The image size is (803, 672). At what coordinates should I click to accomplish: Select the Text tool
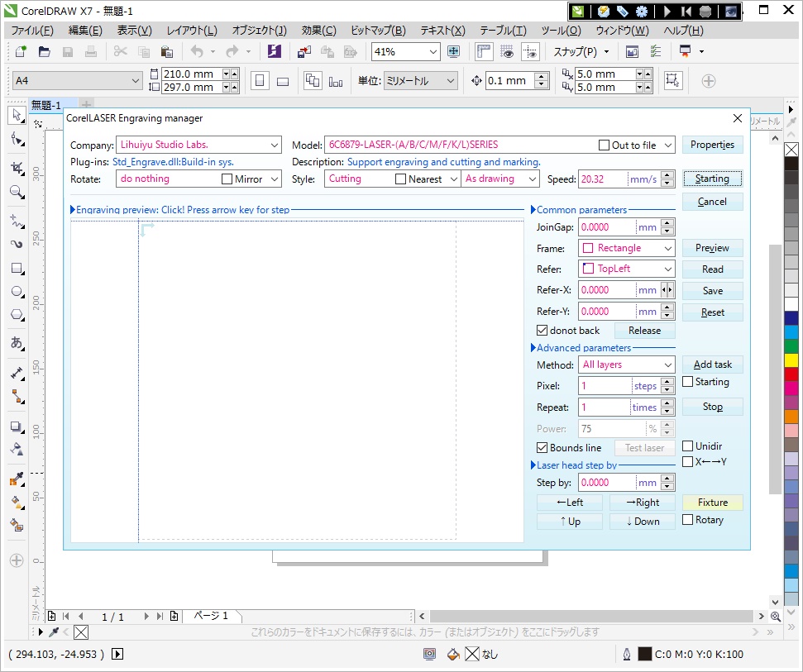coord(17,342)
